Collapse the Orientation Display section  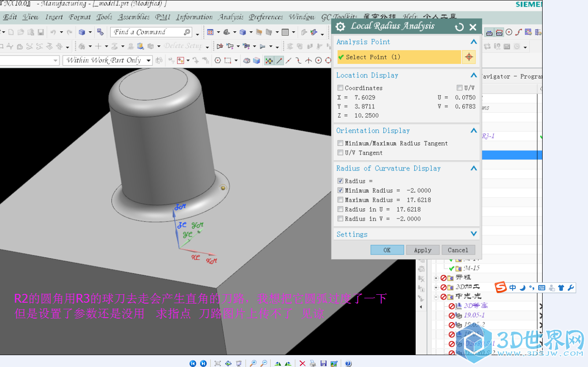pos(474,130)
